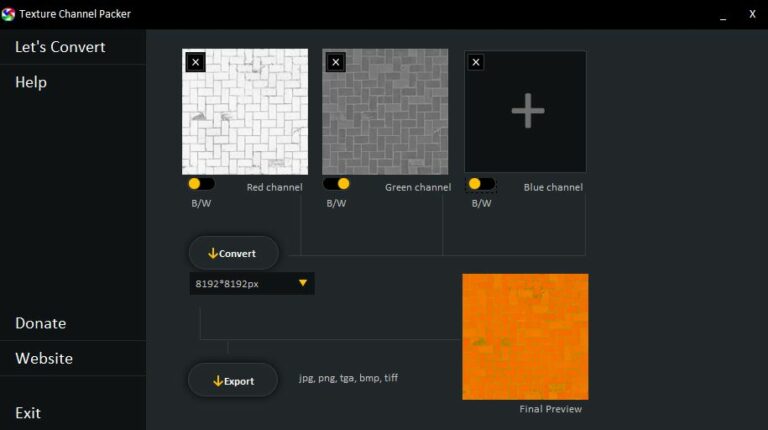Add a texture using the plus icon
This screenshot has width=768, height=430.
[528, 111]
